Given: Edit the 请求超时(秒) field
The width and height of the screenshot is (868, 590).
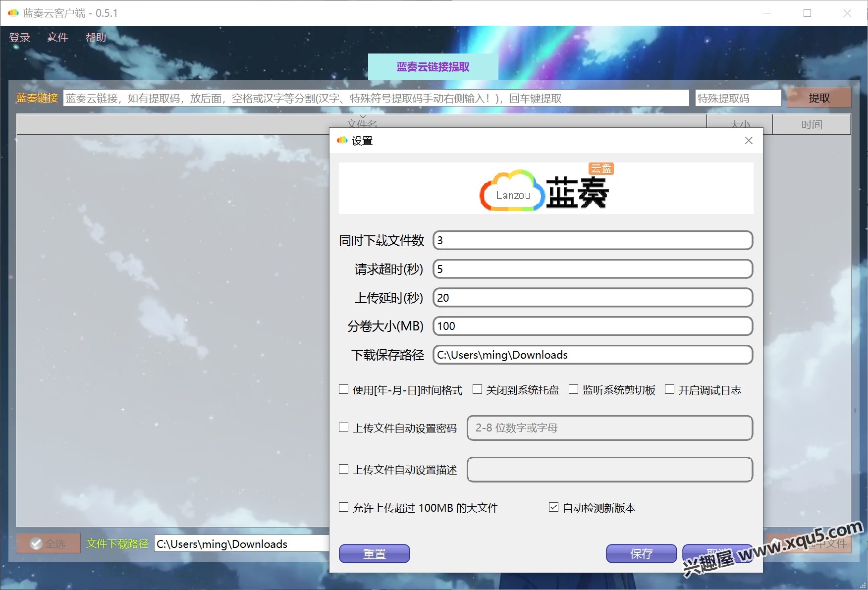Looking at the screenshot, I should (593, 269).
